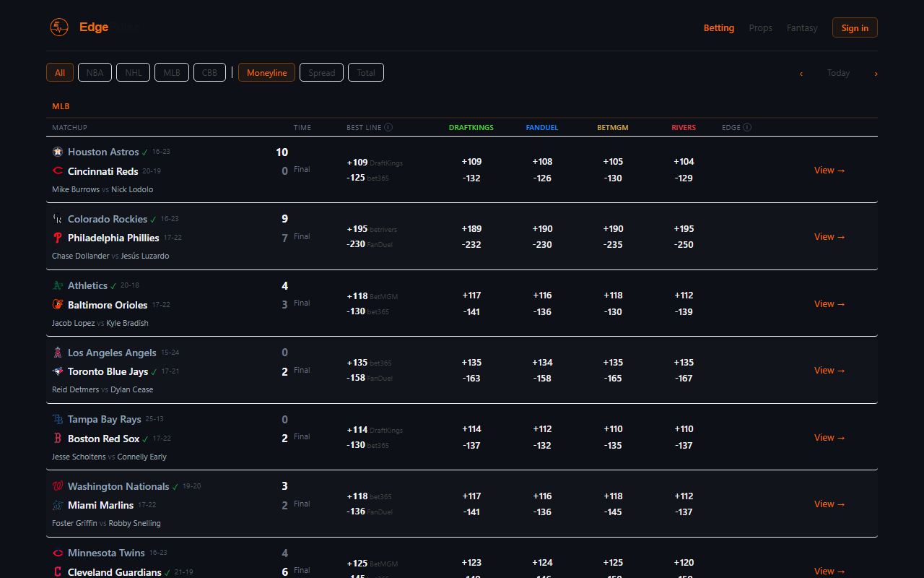
Task: Click the Houston Astros team name
Action: point(103,152)
